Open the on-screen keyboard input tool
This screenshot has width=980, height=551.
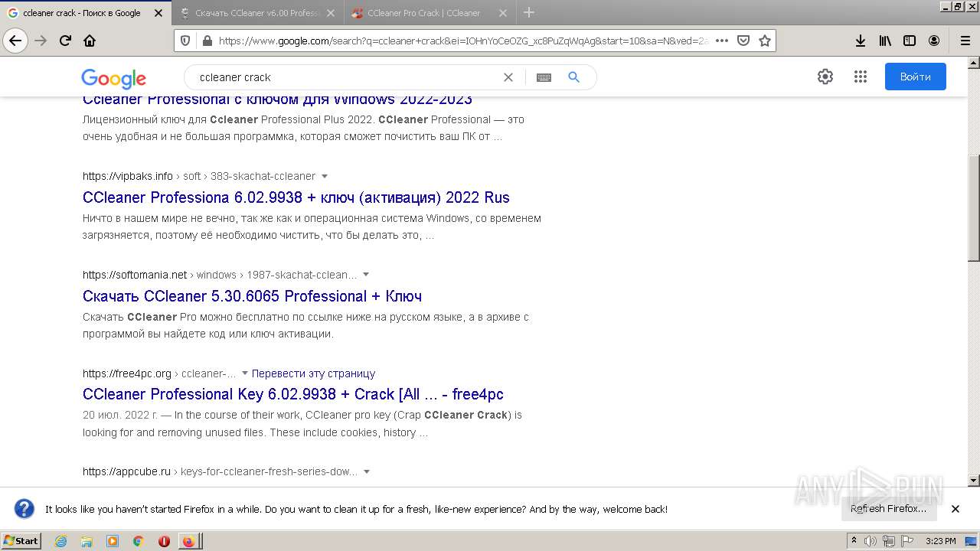(x=544, y=77)
